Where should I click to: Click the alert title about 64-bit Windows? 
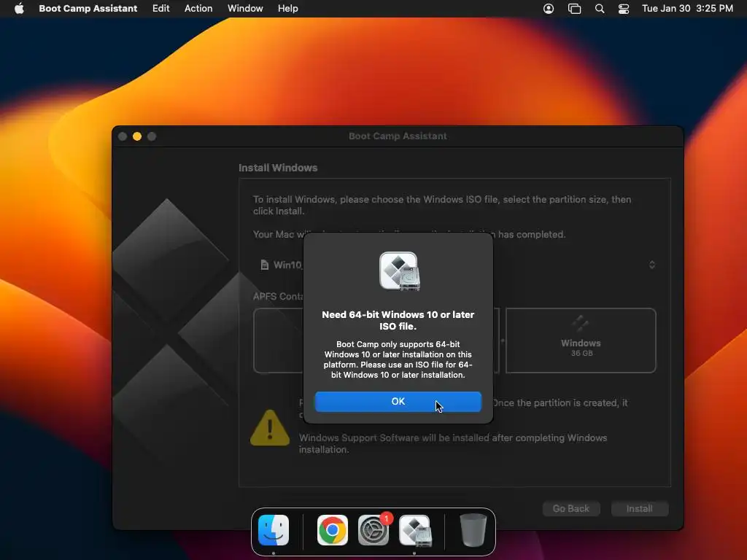point(398,320)
